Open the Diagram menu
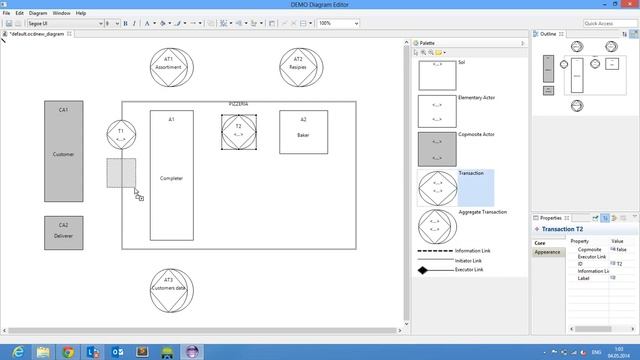This screenshot has height=360, width=640. click(38, 13)
